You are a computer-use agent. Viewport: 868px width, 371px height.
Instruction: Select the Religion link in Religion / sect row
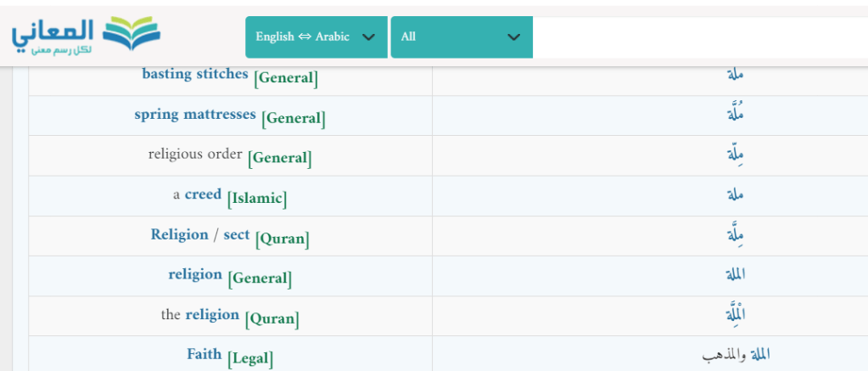pyautogui.click(x=179, y=234)
